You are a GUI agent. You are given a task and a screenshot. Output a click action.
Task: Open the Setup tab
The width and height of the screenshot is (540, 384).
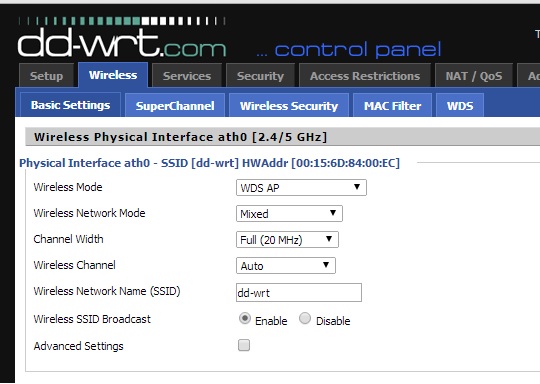[x=46, y=75]
